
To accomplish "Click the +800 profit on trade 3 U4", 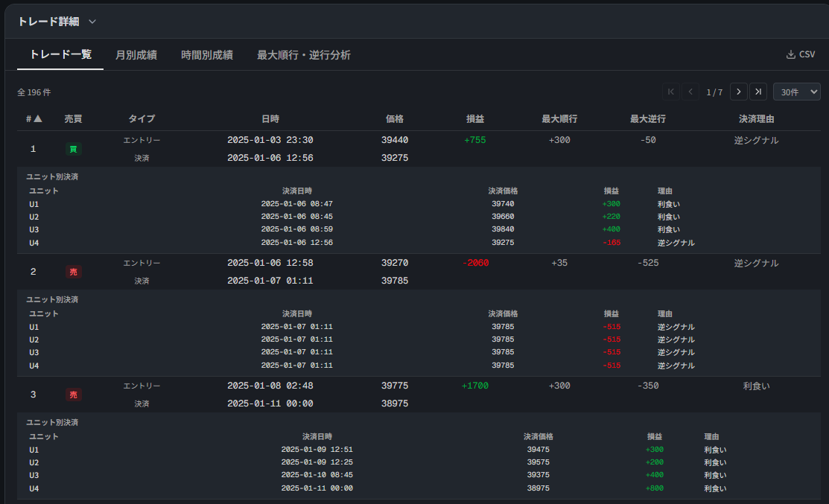I will point(655,488).
